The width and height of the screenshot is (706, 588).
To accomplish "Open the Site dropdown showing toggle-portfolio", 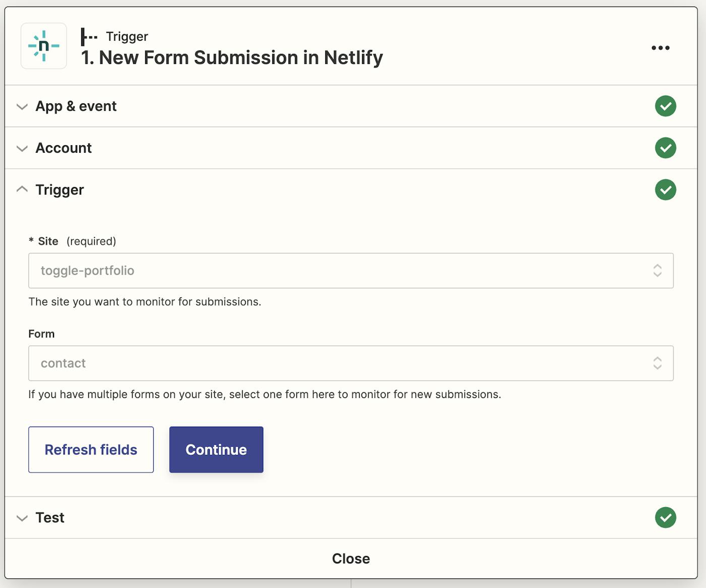I will coord(350,271).
